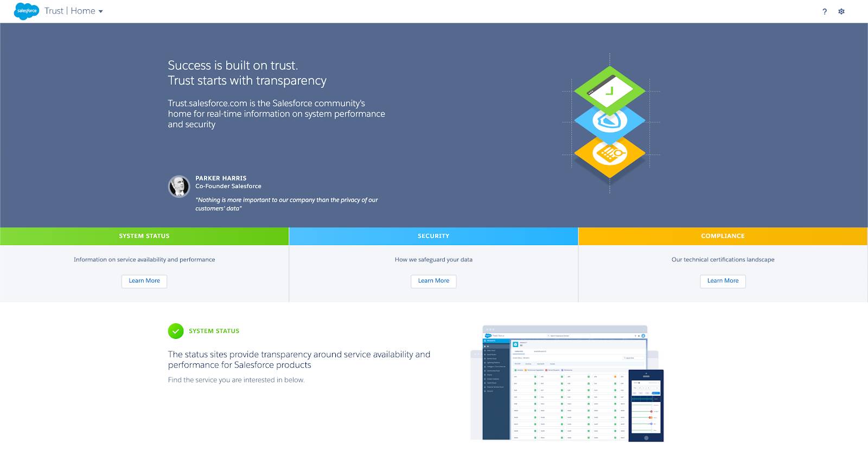Click the mobile status app preview image
Screen dimensions: 868x455
coord(646,406)
